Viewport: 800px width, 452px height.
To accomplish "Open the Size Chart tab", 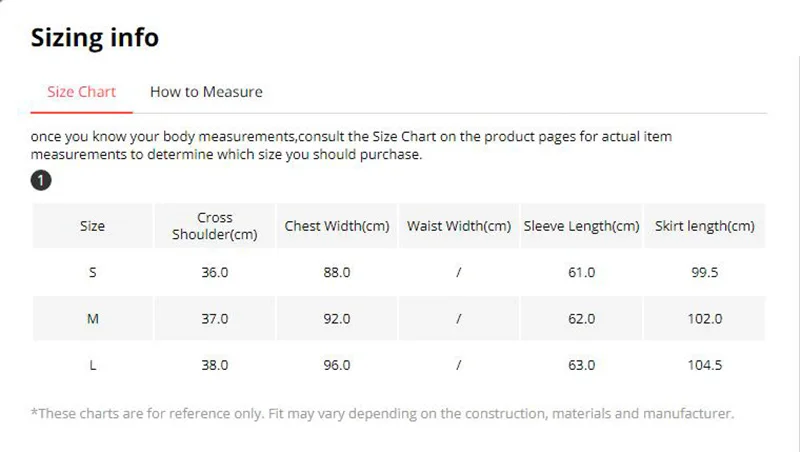I will coord(82,92).
